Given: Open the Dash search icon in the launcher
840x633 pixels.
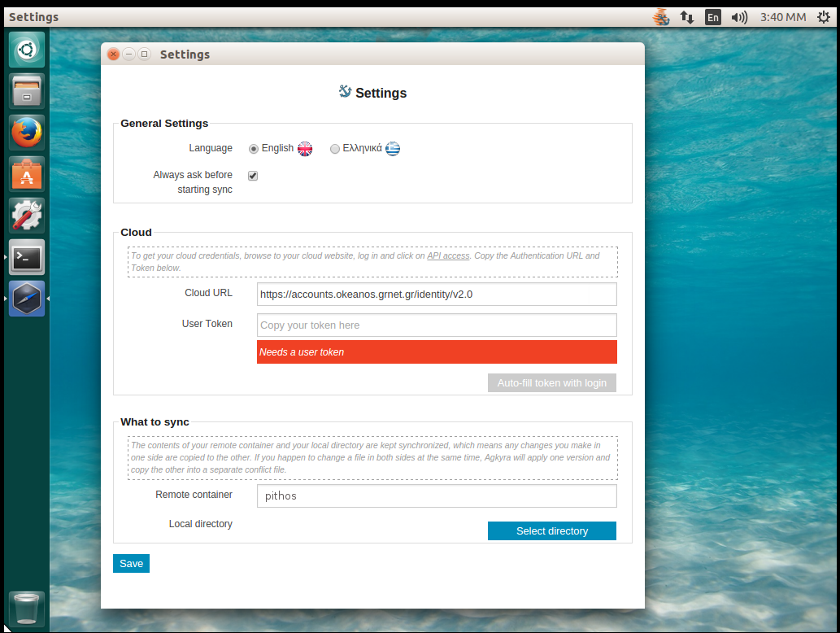Looking at the screenshot, I should pos(27,49).
